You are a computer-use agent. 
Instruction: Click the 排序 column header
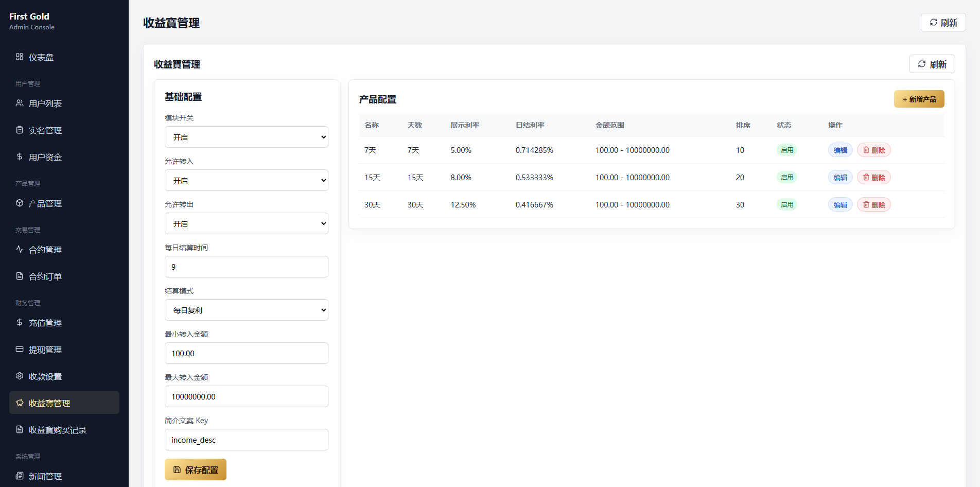tap(743, 125)
